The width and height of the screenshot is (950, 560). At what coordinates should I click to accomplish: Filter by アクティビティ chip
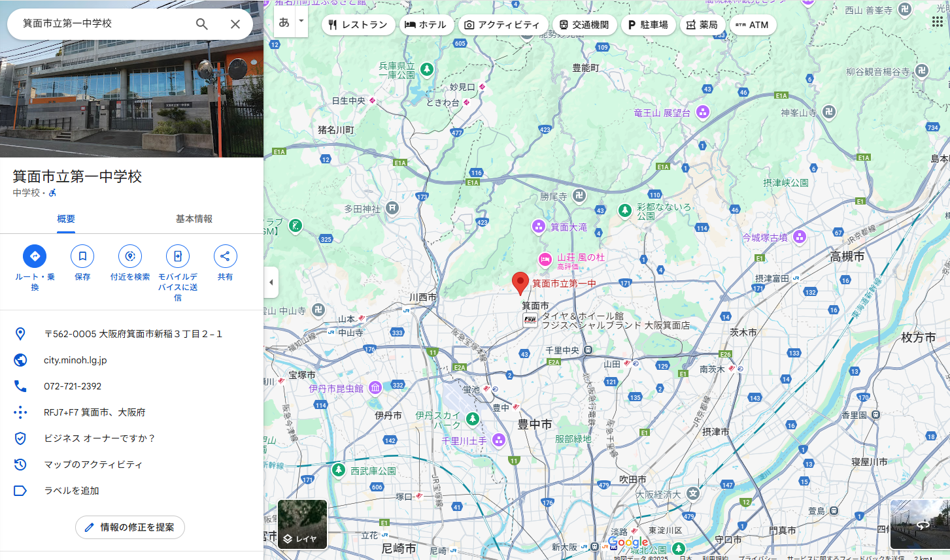502,25
